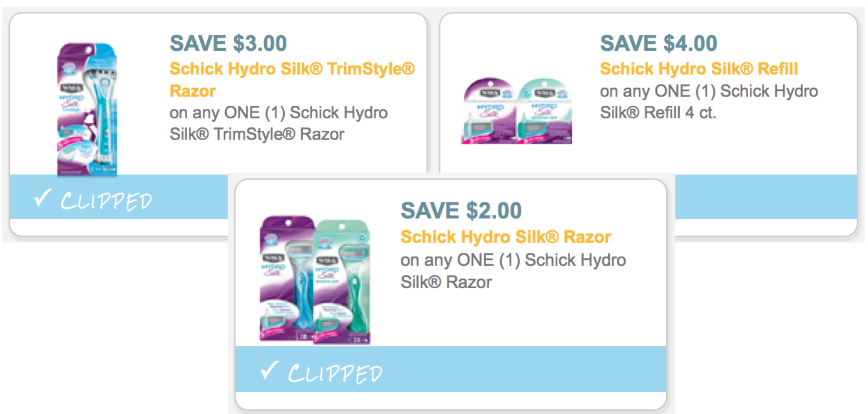Click the Refill 4 ct. description text
Viewport: 868px width, 414px height.
pyautogui.click(x=709, y=101)
